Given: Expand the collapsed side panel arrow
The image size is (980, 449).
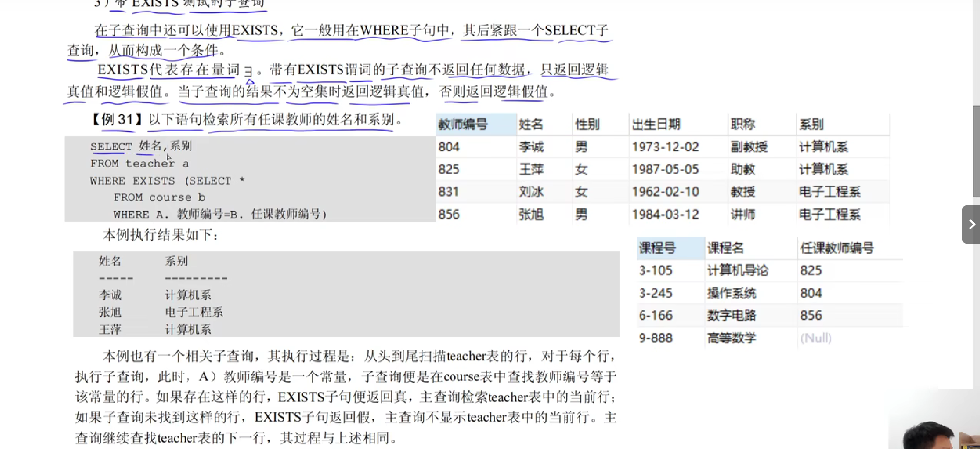Looking at the screenshot, I should [971, 224].
